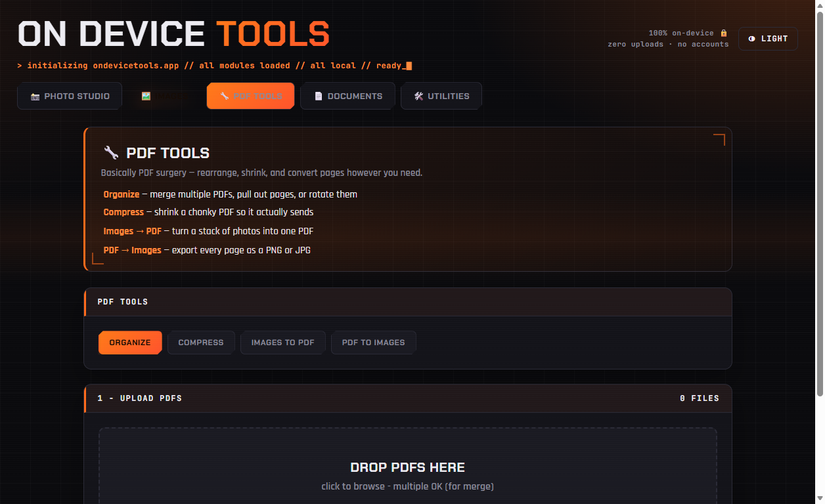Click the '1 - UPLOAD PDFS' section header
Screen dimensions: 825x504
(x=140, y=398)
